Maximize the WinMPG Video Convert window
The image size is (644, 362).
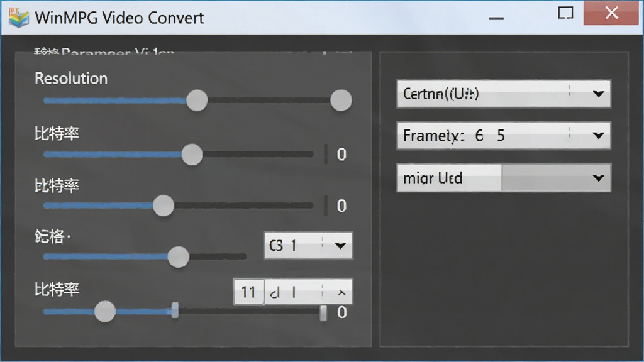pyautogui.click(x=565, y=13)
